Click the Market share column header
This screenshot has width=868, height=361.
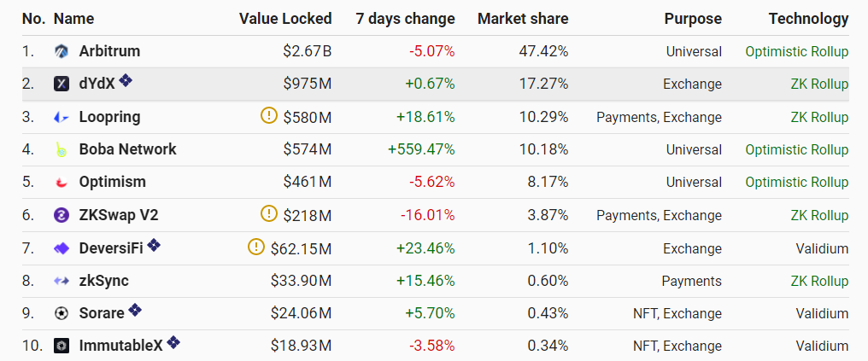click(x=523, y=19)
